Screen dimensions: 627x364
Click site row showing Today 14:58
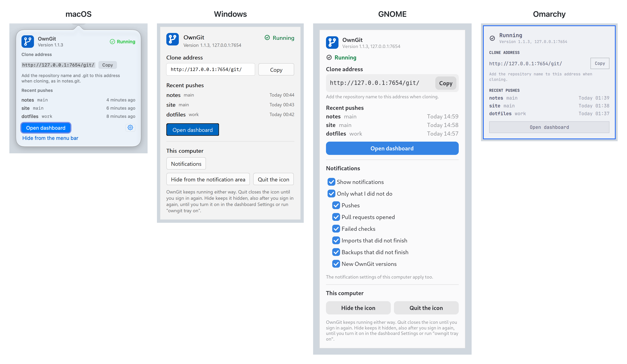392,125
